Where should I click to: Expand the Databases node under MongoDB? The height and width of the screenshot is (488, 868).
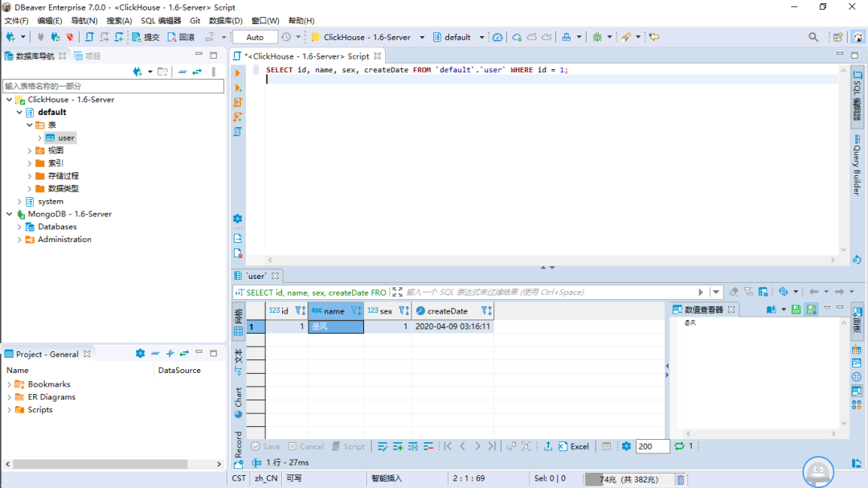click(x=19, y=227)
